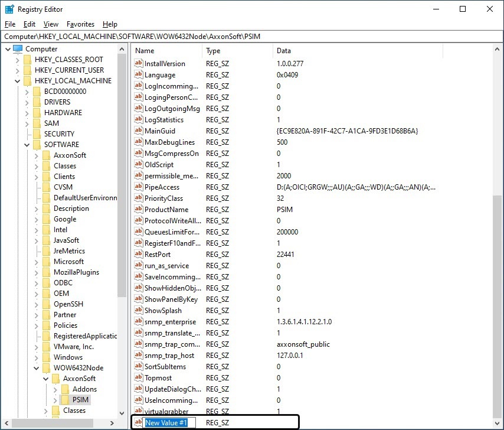Click the PSIM folder icon in tree

65,400
